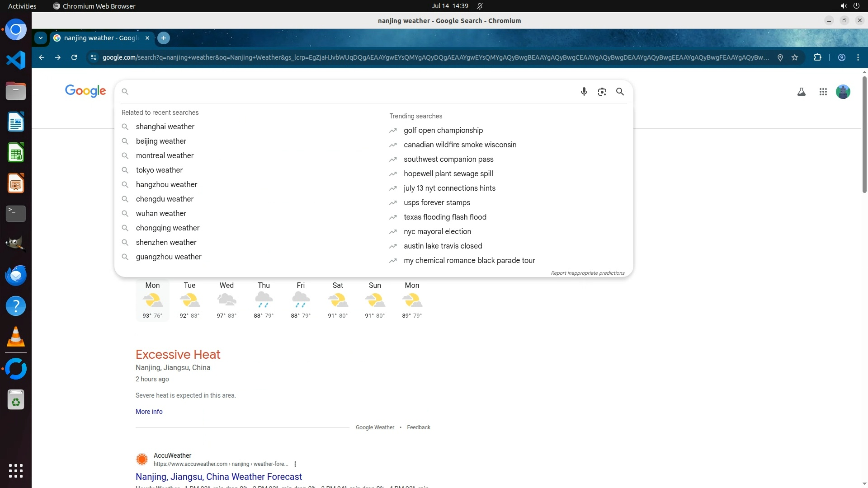The image size is (868, 488).
Task: Open AccuWeather result's more options menu
Action: point(295,464)
